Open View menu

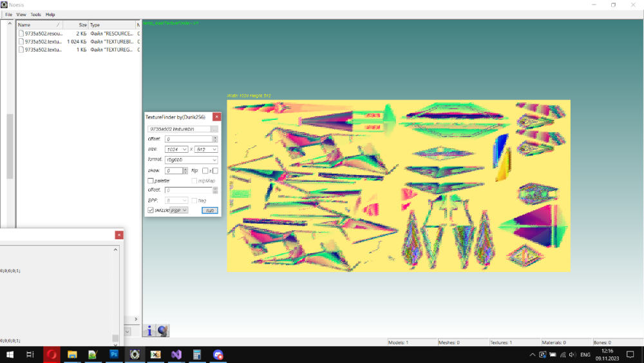(21, 14)
